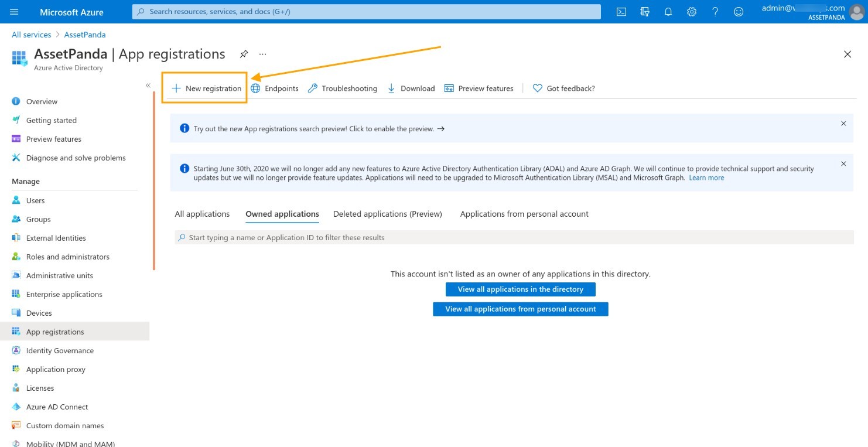Click View all applications from personal account

521,309
